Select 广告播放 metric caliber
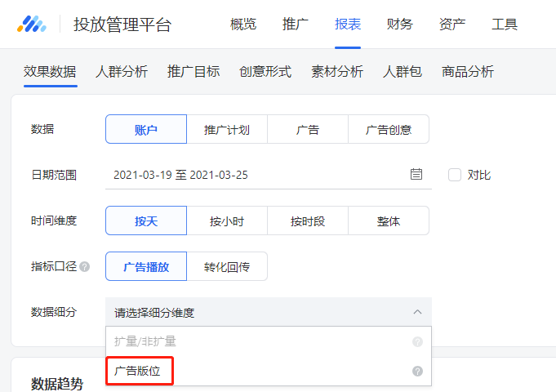The height and width of the screenshot is (392, 556). click(x=146, y=266)
